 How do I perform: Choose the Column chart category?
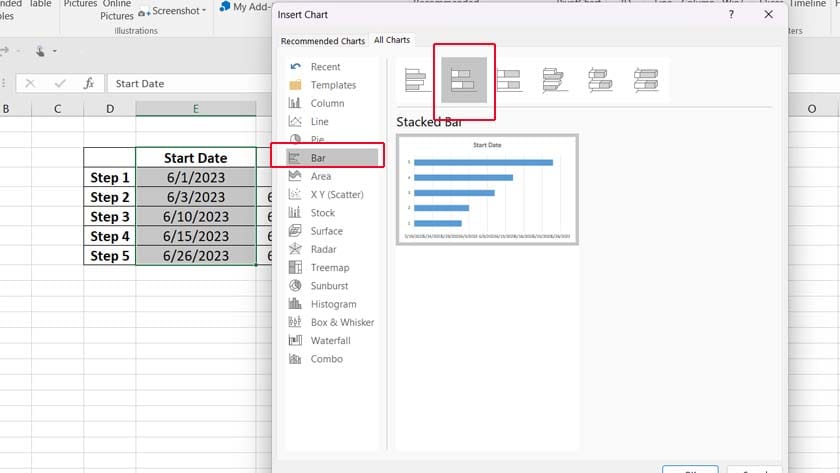click(x=332, y=103)
